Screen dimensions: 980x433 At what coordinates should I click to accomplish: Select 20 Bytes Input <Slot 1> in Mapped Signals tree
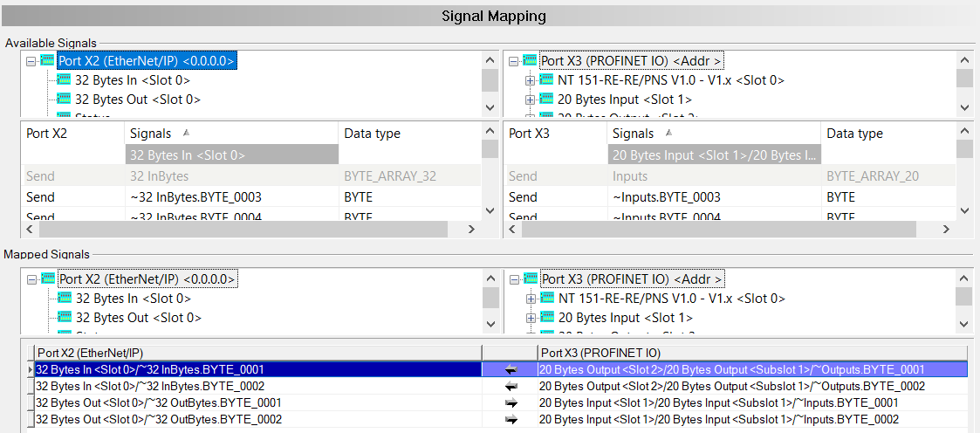point(625,317)
